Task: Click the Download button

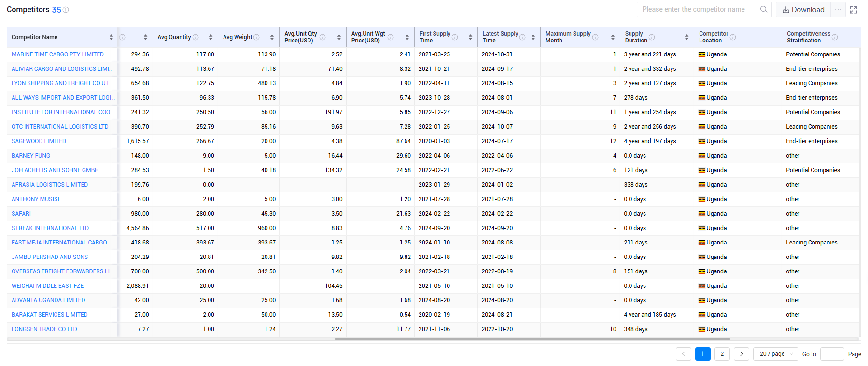Action: coord(803,10)
